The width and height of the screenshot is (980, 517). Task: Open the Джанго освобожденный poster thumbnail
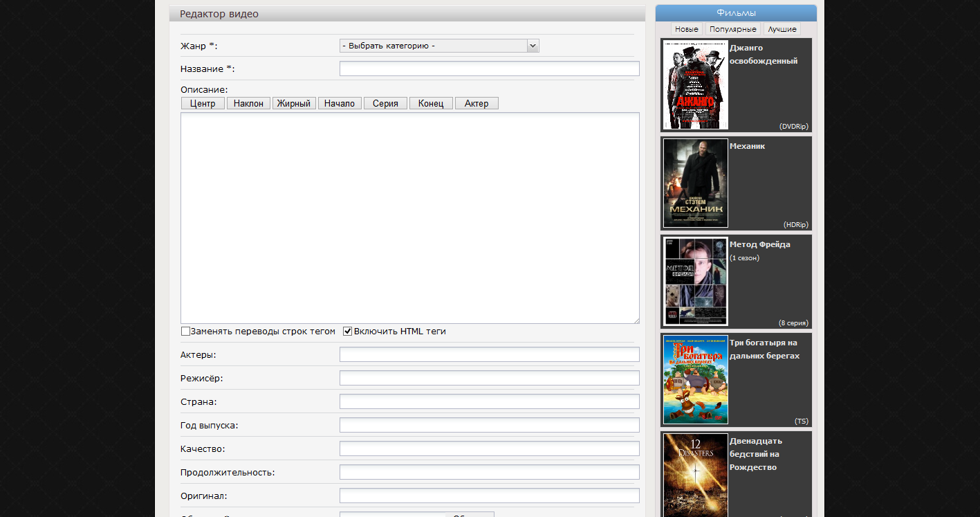695,84
